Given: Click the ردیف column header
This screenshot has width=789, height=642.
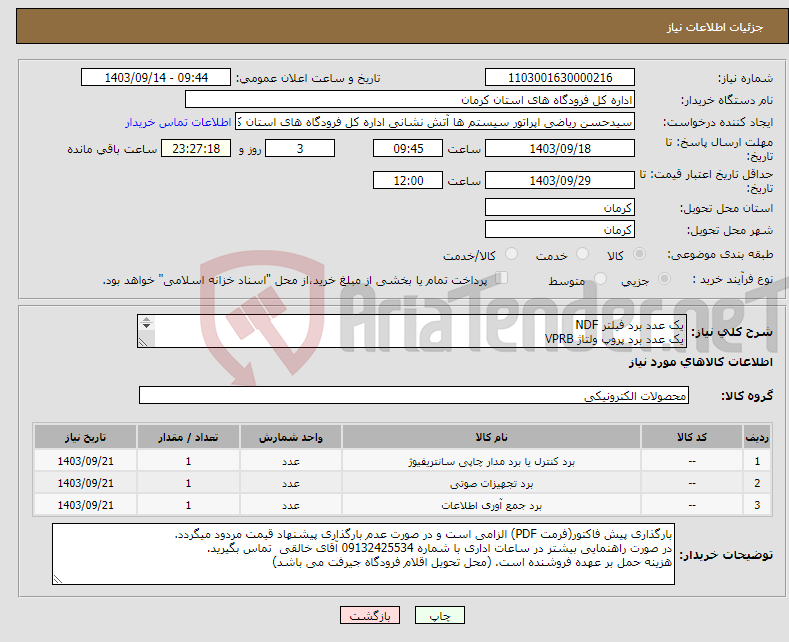Looking at the screenshot, I should 757,437.
